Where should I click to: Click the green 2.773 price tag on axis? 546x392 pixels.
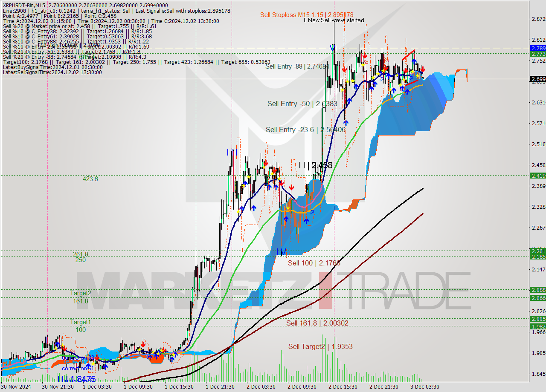tap(537, 54)
